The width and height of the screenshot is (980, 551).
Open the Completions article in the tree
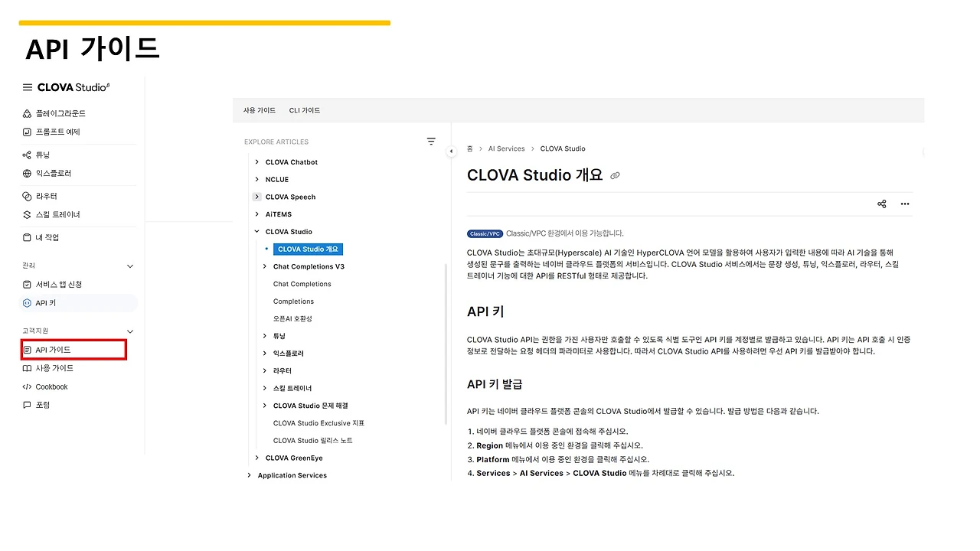click(294, 302)
